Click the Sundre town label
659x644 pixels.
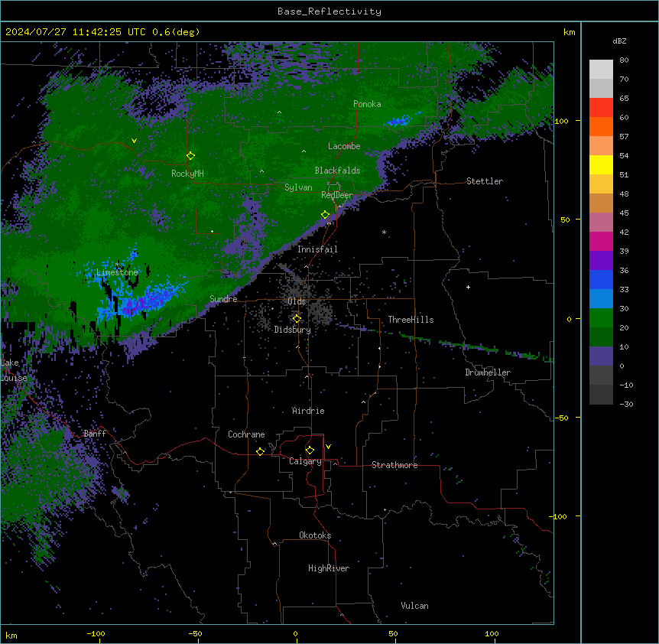223,299
